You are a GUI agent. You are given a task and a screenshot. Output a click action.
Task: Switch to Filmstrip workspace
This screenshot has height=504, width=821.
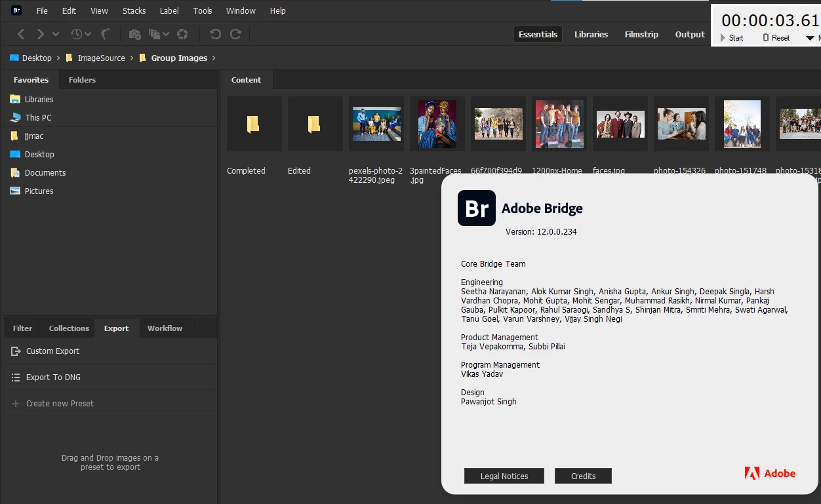coord(641,34)
